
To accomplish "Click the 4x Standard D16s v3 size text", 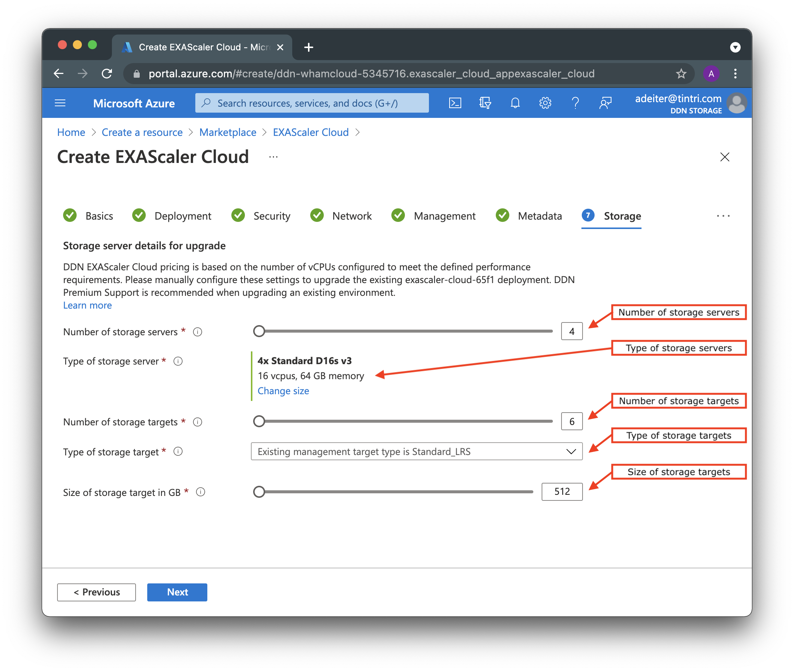I will pyautogui.click(x=305, y=361).
